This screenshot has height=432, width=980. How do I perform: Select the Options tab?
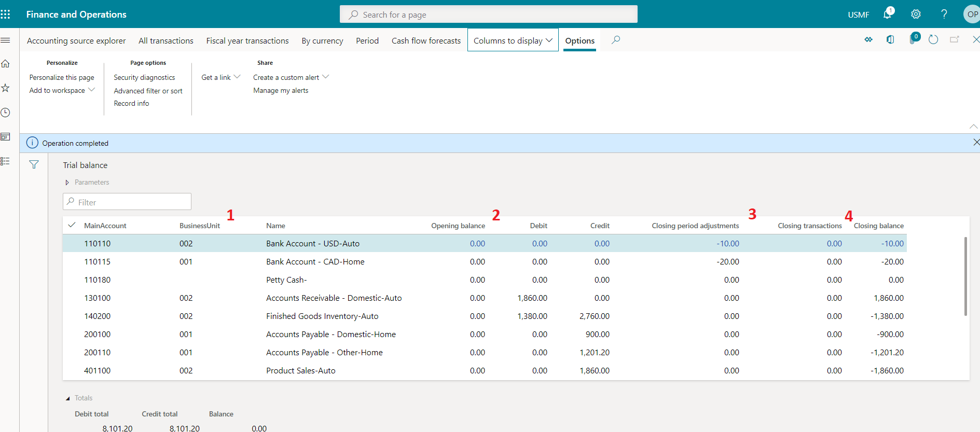pyautogui.click(x=579, y=40)
